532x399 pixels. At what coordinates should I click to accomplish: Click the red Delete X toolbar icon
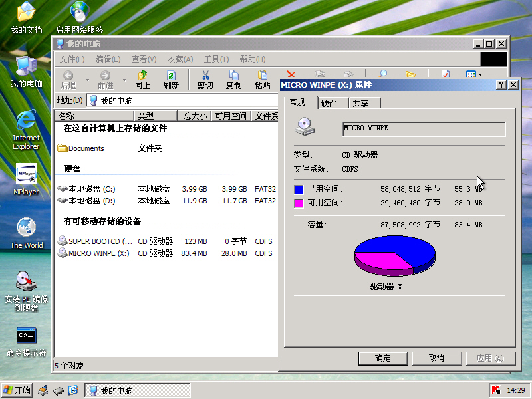(291, 74)
